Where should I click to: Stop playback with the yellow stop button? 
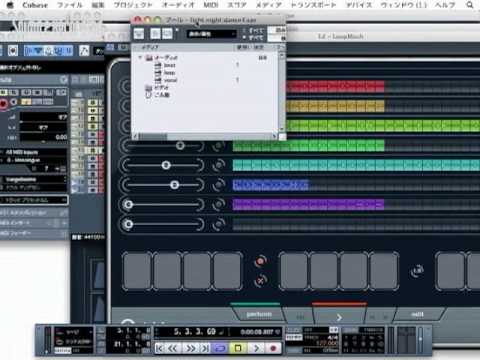coord(238,348)
